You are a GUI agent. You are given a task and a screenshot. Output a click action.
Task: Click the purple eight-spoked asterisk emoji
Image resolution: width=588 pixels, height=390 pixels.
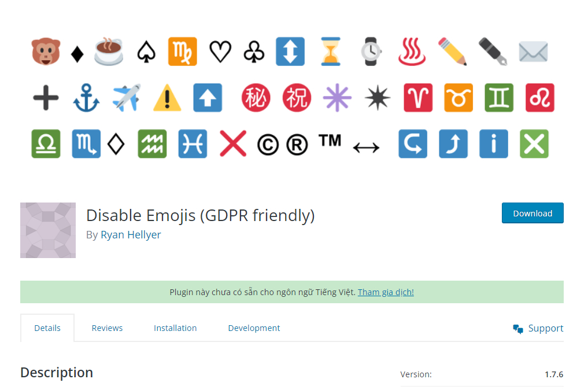click(337, 98)
